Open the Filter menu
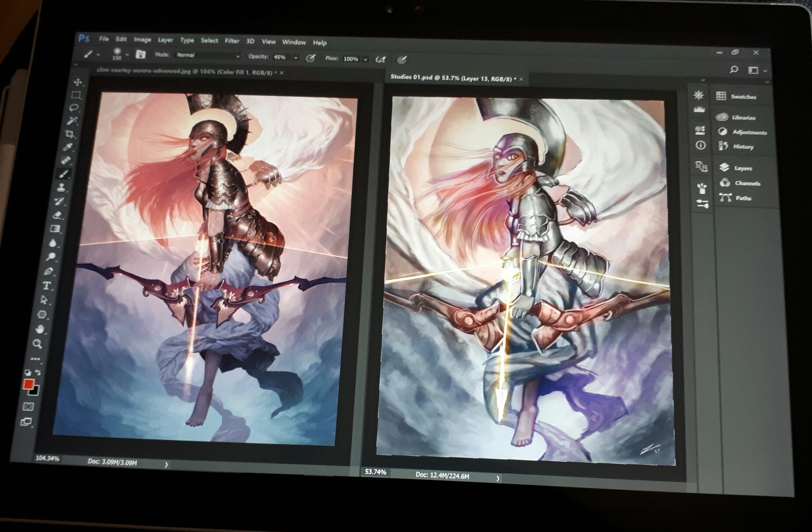The width and height of the screenshot is (812, 532). (232, 41)
